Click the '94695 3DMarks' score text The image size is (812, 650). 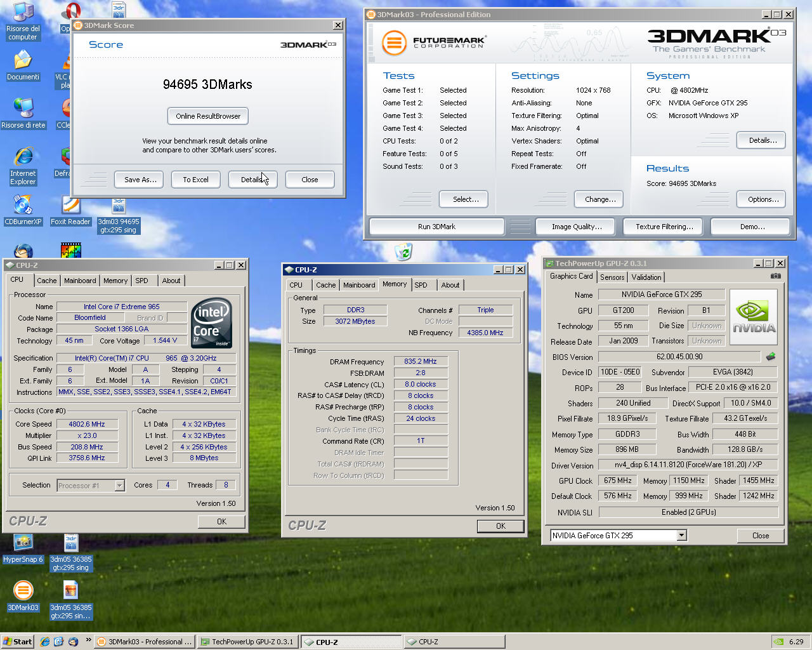207,84
